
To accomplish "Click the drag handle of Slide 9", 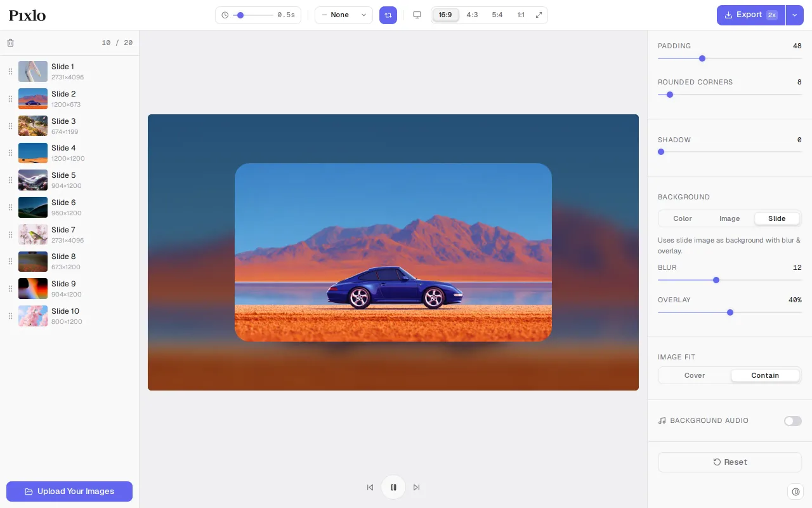I will click(x=10, y=289).
